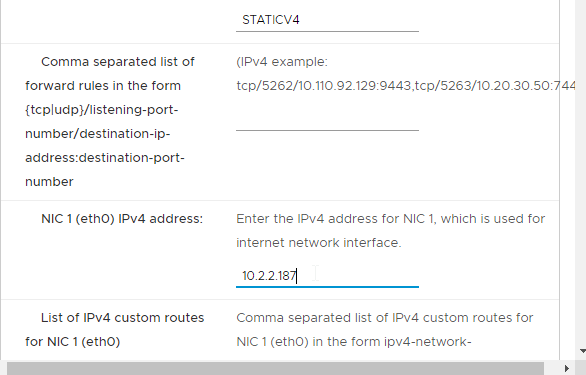586x375 pixels.
Task: Click 'NIC 1 (eth0) in the form ipv4-network-' text
Action: 354,342
